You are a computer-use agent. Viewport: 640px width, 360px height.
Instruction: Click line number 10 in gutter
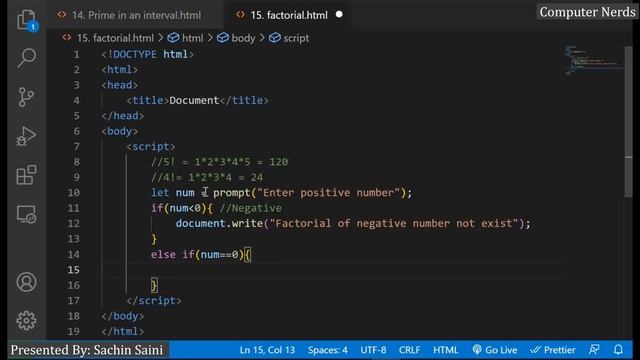tap(73, 193)
